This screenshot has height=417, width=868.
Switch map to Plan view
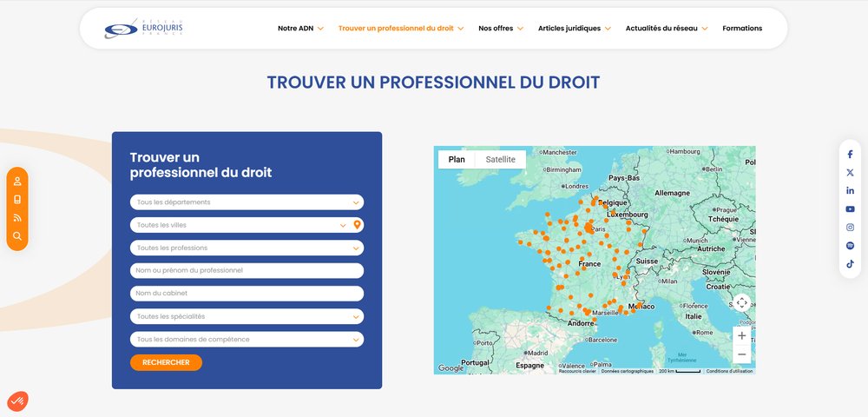click(x=457, y=160)
